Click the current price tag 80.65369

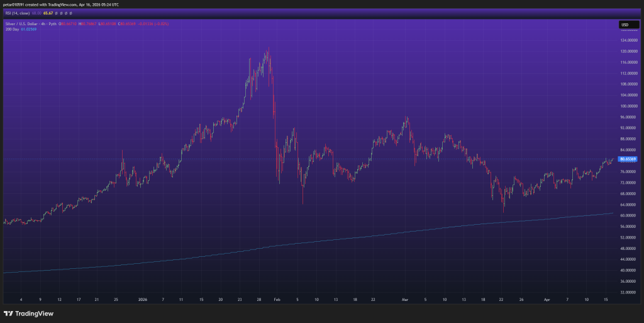tap(628, 159)
